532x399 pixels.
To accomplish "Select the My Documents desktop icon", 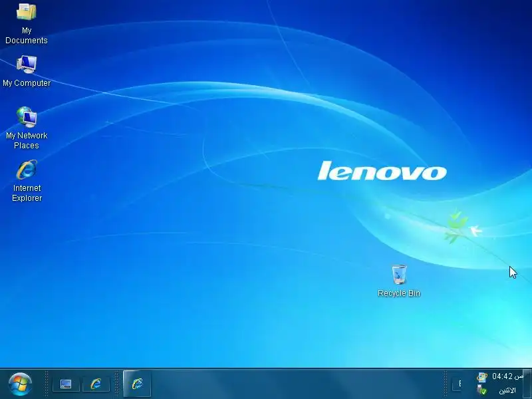I will pyautogui.click(x=26, y=23).
